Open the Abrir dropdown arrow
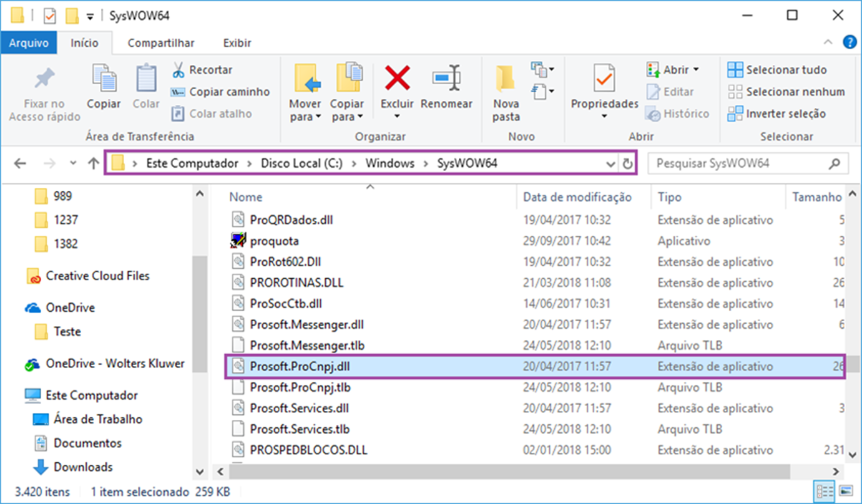 [697, 70]
